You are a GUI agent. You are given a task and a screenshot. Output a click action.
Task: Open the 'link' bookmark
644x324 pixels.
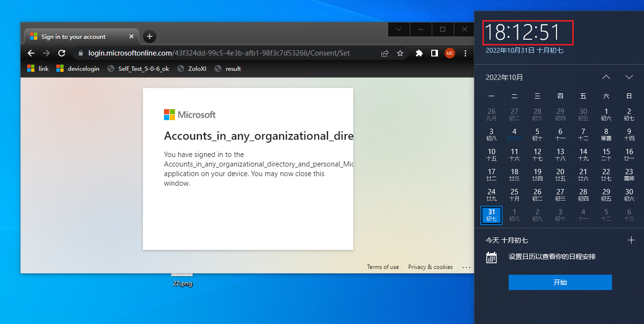pyautogui.click(x=38, y=68)
